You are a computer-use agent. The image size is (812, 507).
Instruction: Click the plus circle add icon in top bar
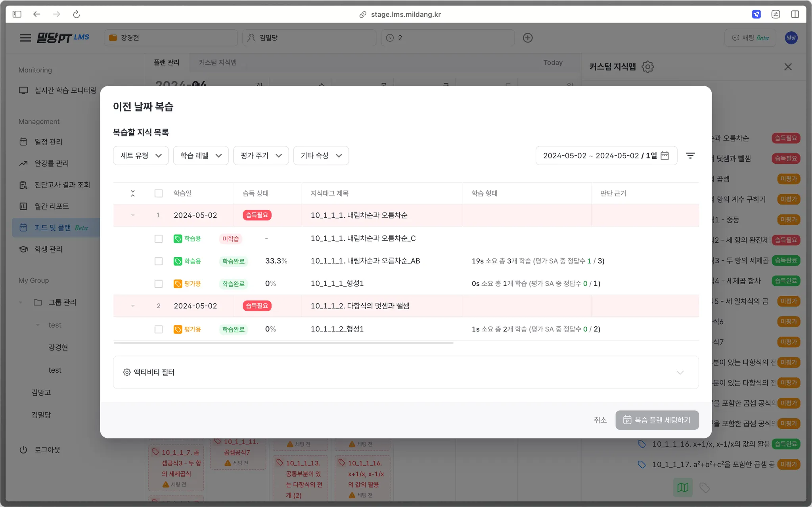click(x=528, y=38)
